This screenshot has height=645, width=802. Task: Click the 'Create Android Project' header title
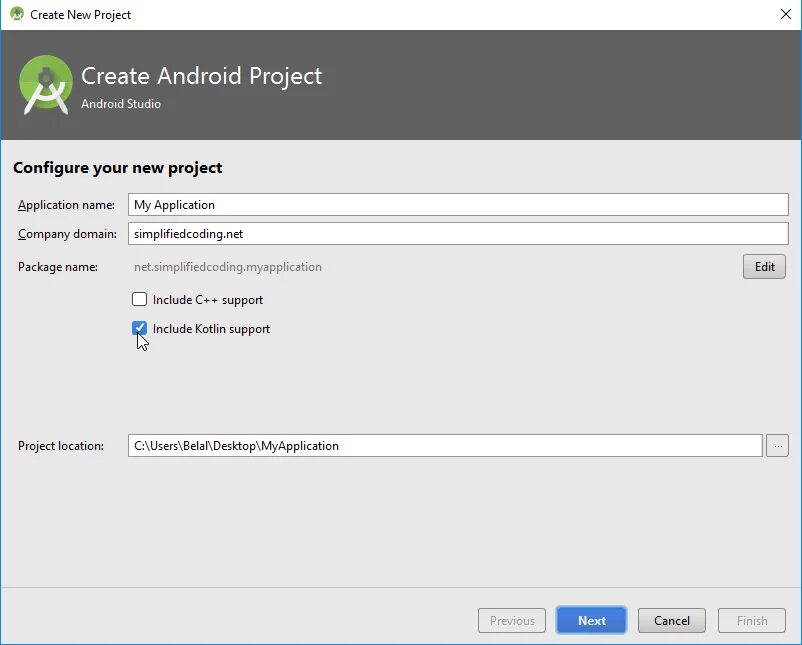(202, 76)
